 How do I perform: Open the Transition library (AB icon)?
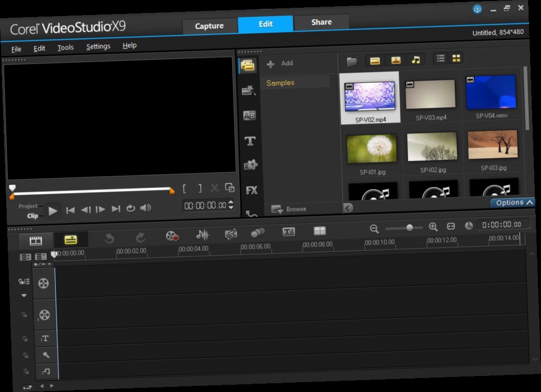tap(250, 115)
